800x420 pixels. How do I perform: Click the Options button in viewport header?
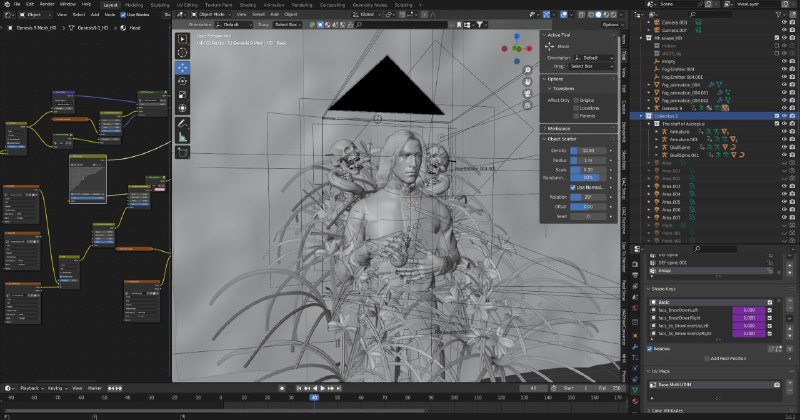[x=612, y=24]
